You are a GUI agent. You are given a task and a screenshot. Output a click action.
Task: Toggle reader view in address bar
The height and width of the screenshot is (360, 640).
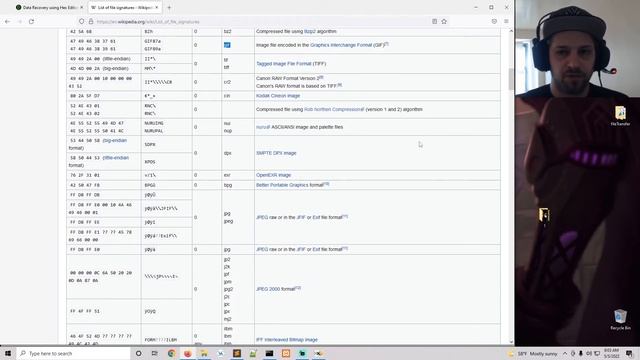pyautogui.click(x=434, y=21)
